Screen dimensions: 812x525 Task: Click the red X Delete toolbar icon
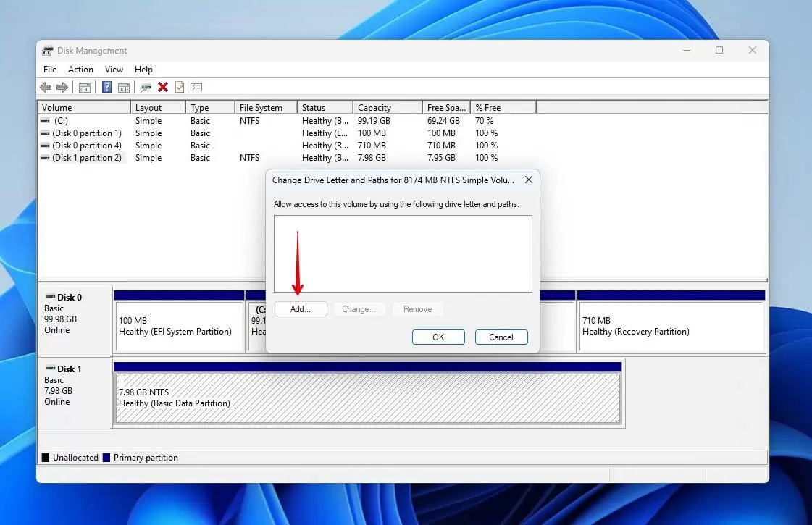163,88
